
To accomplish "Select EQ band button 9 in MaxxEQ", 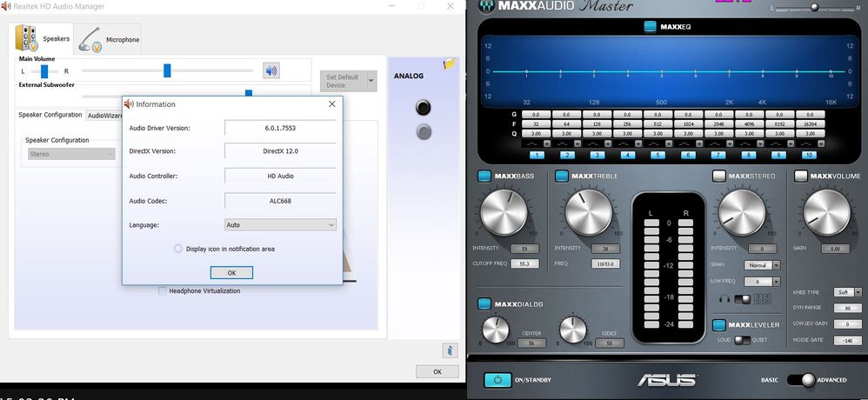I will coord(778,156).
